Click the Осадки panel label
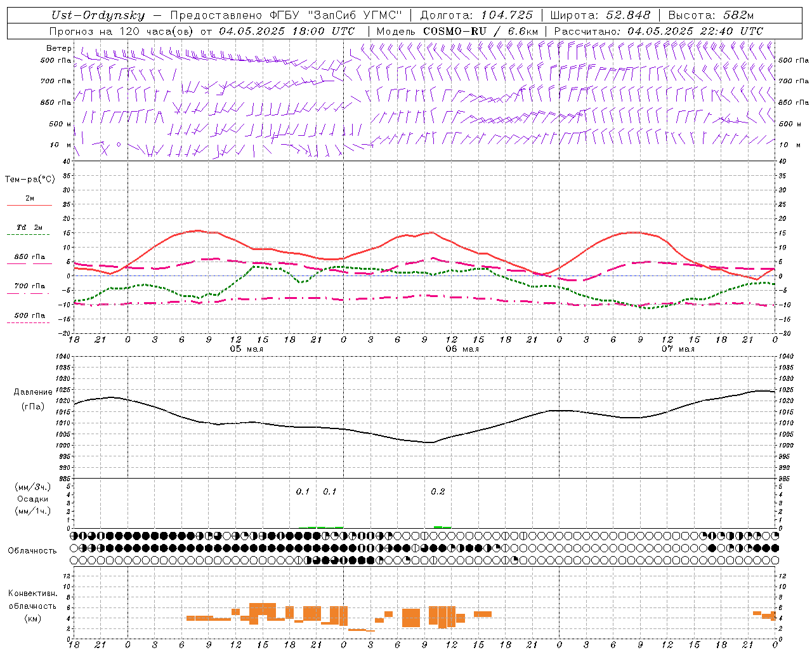Screen dimensions: 812x650 click(33, 499)
